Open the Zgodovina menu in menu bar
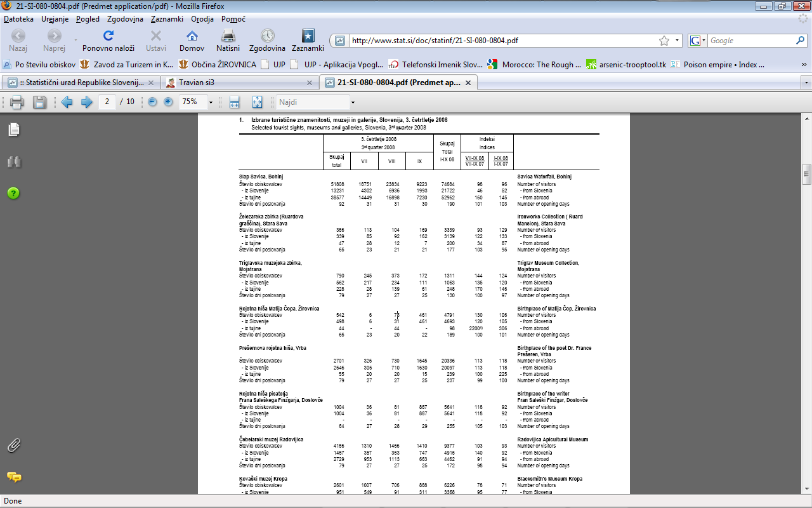Screen dimensions: 812x508 click(x=125, y=19)
